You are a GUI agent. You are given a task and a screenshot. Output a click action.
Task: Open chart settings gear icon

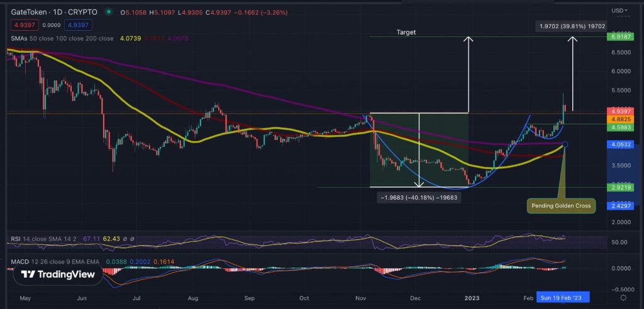tap(623, 297)
